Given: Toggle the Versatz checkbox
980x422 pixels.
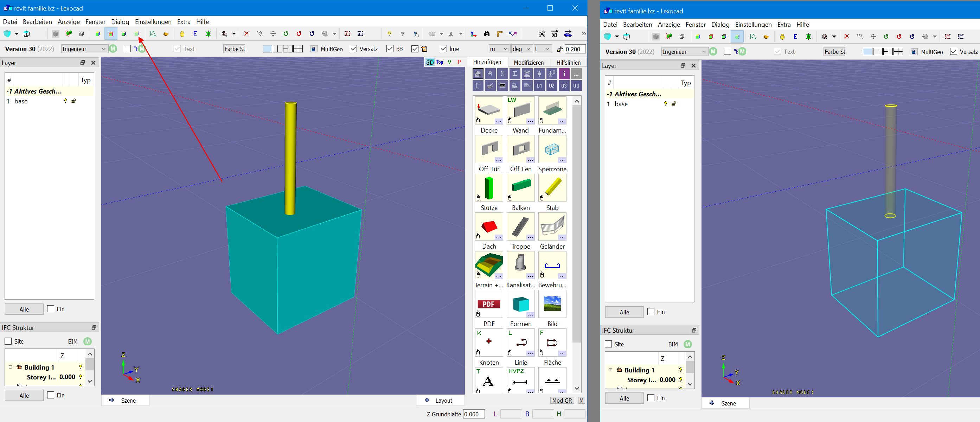Looking at the screenshot, I should 353,49.
